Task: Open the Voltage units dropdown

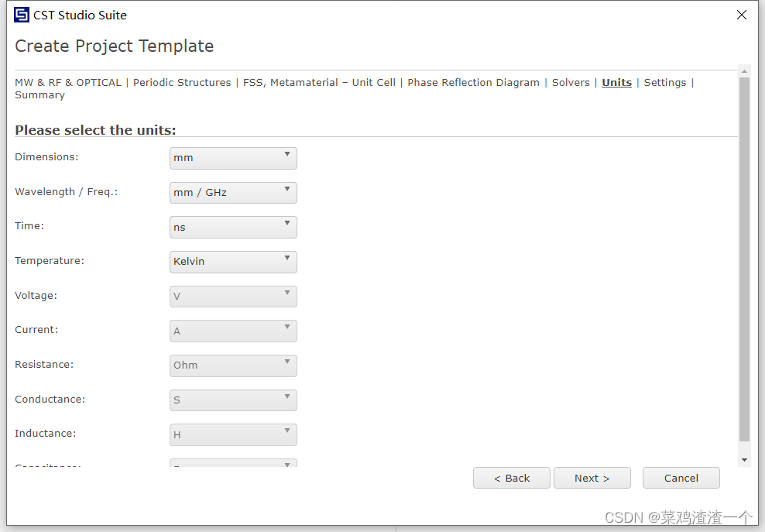Action: [233, 297]
